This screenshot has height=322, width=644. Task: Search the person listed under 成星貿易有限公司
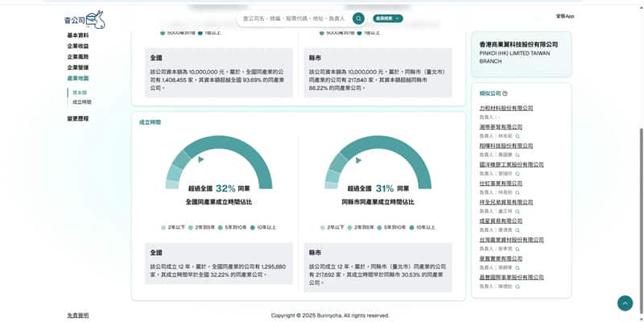[x=518, y=230]
